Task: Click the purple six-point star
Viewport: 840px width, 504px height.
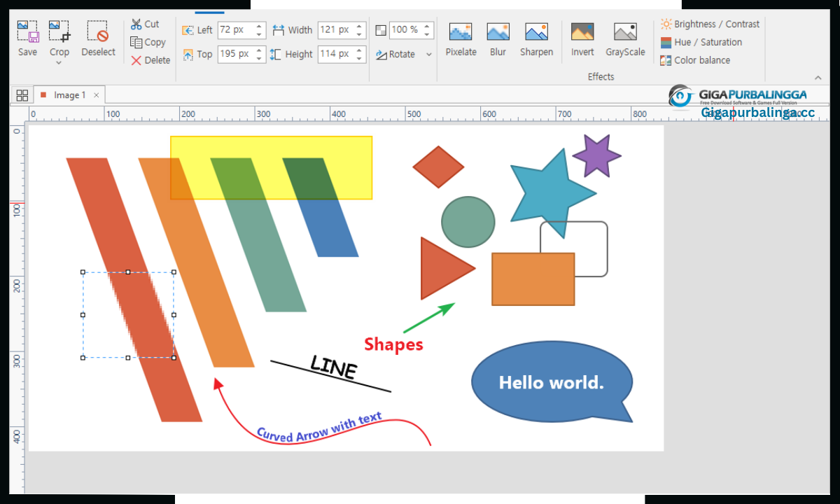Action: (x=597, y=155)
